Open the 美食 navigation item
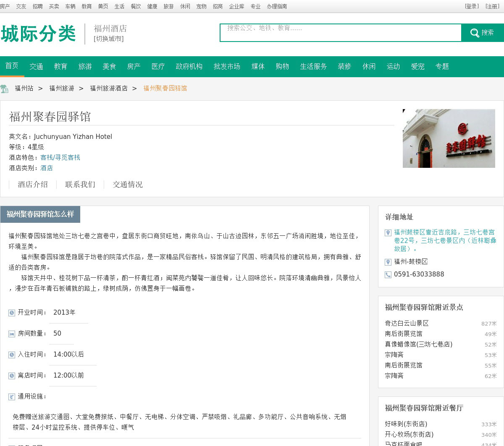504x446 pixels. pos(109,66)
